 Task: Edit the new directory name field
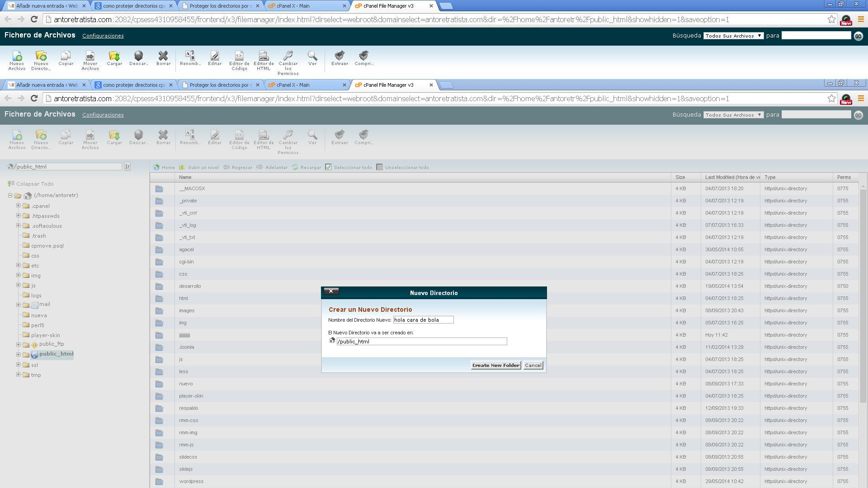click(423, 319)
